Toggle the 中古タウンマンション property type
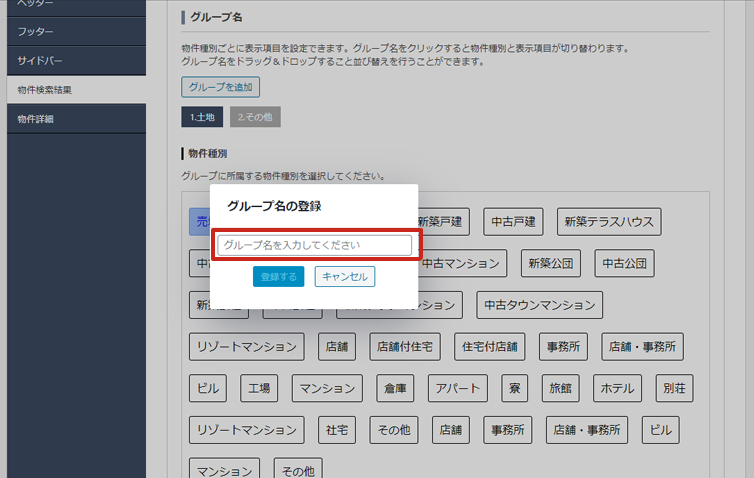This screenshot has height=478, width=754. 539,305
